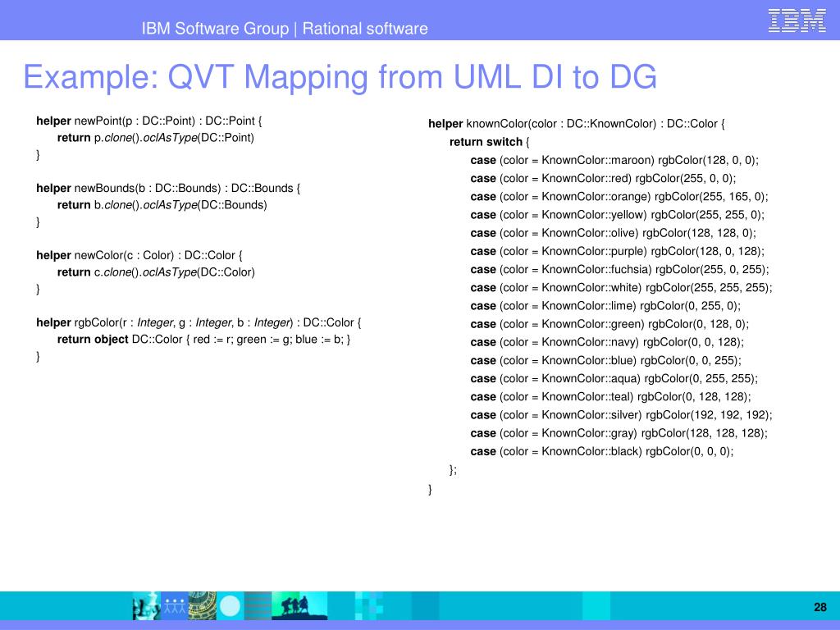
Task: Click the people figures tile in the footer
Action: coord(174,606)
